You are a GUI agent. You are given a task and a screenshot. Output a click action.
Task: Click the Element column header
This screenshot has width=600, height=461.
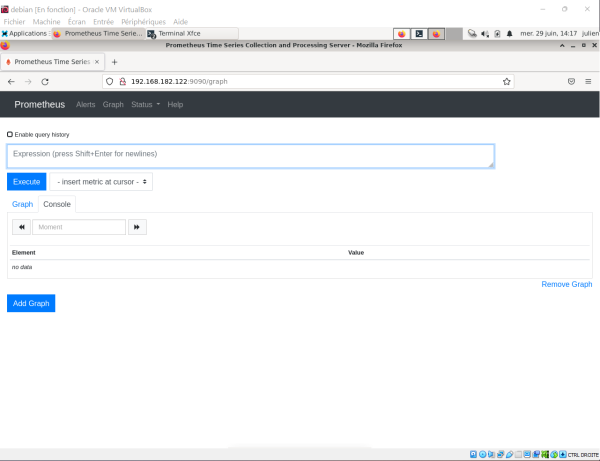(x=24, y=252)
